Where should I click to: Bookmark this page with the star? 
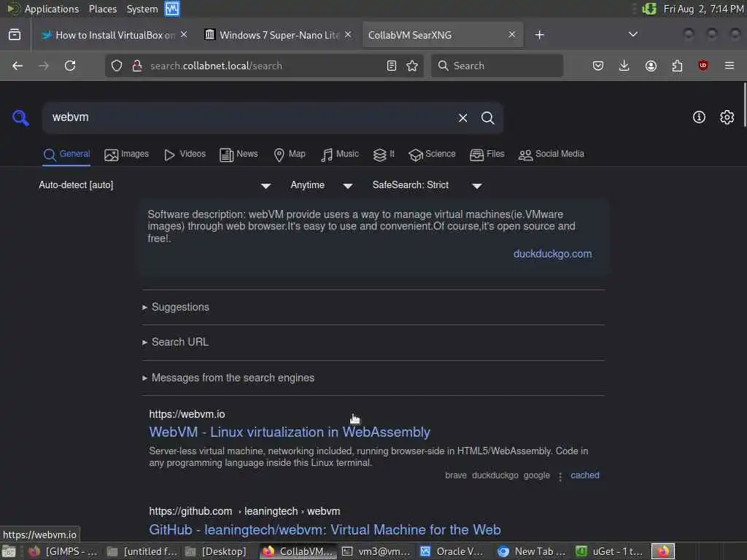(x=412, y=66)
